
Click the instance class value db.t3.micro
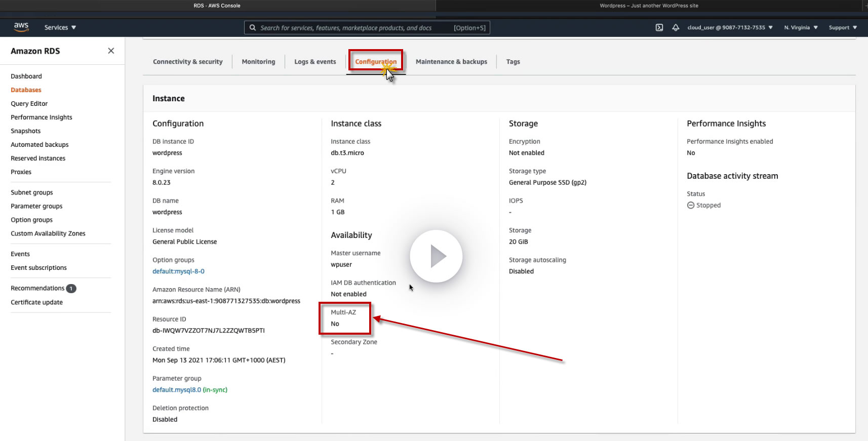[347, 153]
